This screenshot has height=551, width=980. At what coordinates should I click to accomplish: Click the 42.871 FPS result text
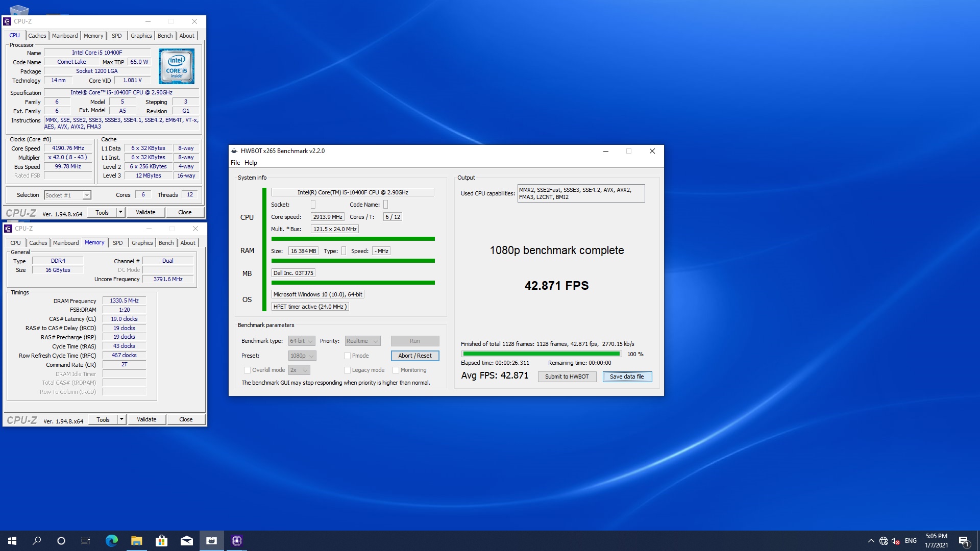point(556,285)
